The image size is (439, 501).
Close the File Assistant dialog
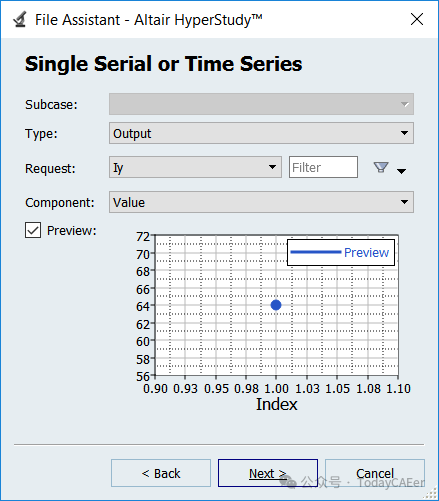tap(417, 19)
